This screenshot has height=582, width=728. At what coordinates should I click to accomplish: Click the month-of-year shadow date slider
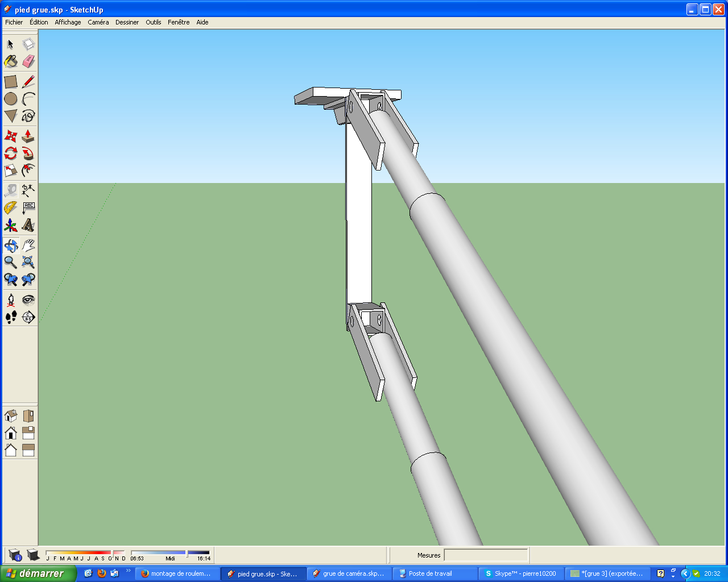pyautogui.click(x=85, y=552)
